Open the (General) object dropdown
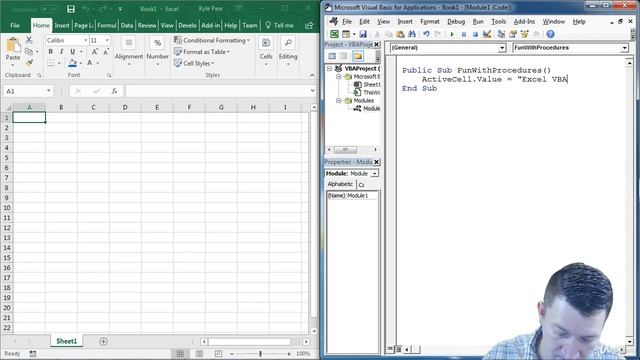Viewport: 640px width, 360px height. coord(502,48)
